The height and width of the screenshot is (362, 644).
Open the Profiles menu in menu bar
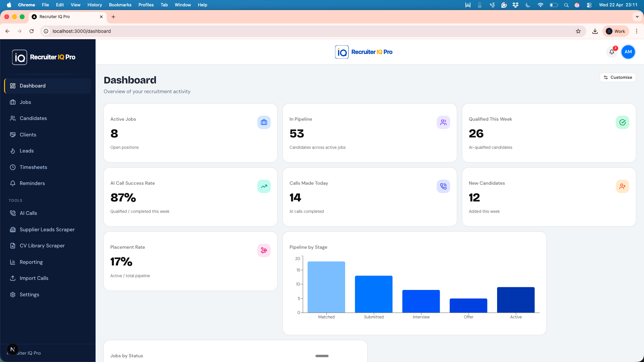point(146,5)
